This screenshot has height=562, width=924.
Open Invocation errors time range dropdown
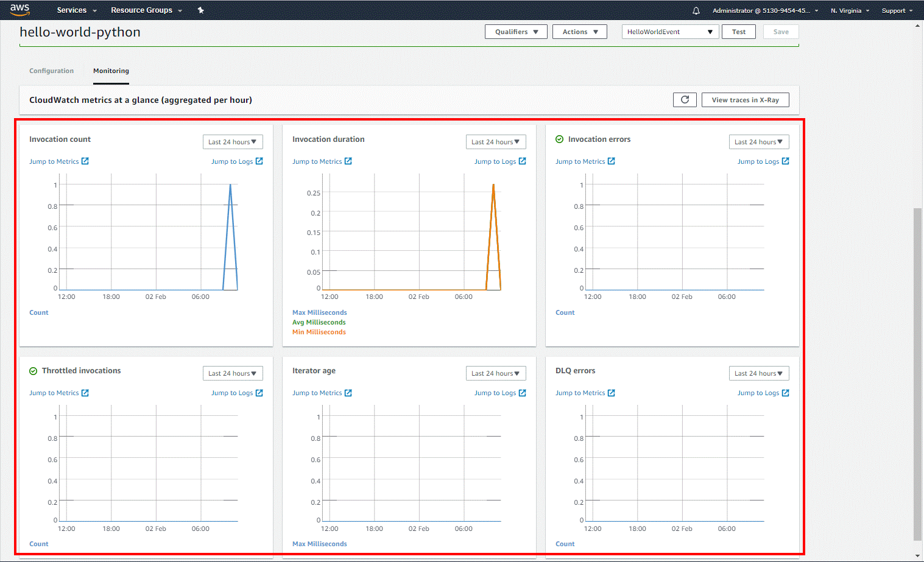tap(759, 142)
